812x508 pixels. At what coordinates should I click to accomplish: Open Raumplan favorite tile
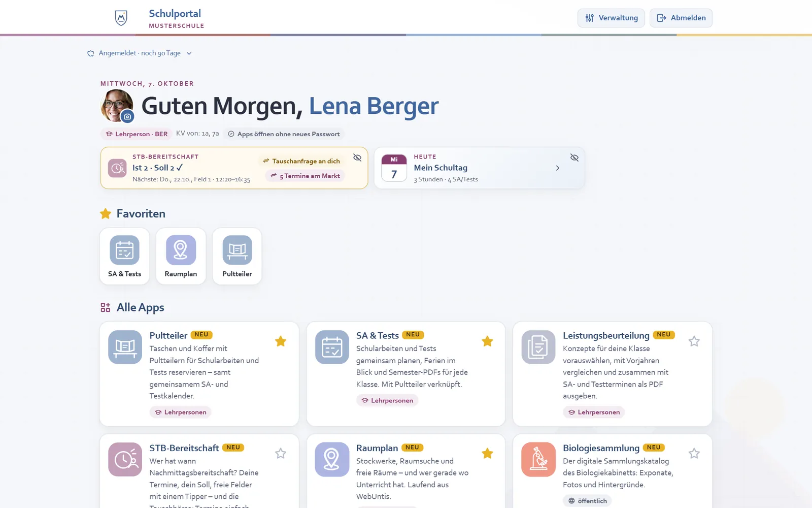[x=181, y=257]
